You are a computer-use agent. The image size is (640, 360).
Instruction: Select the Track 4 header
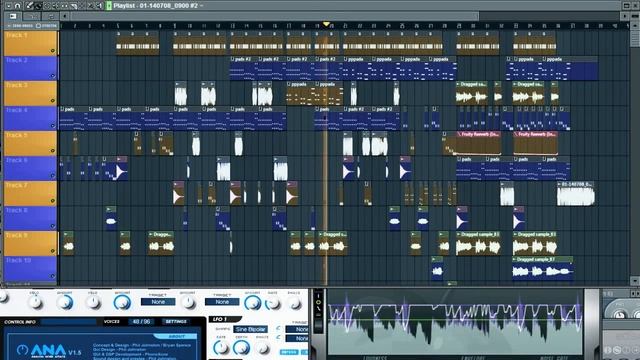30,118
